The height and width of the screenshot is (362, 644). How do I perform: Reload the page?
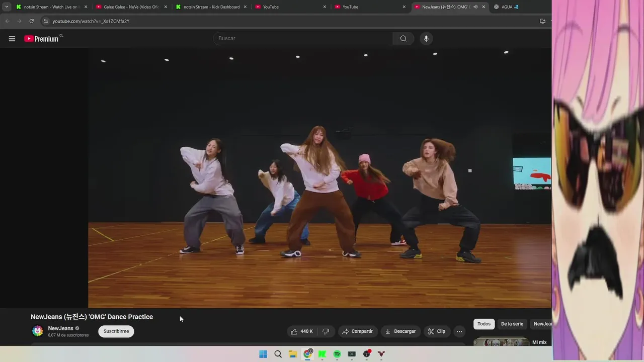(x=31, y=21)
